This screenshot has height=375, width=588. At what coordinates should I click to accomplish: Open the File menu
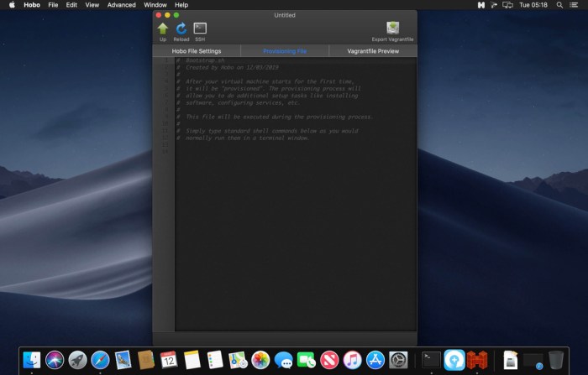pyautogui.click(x=54, y=5)
